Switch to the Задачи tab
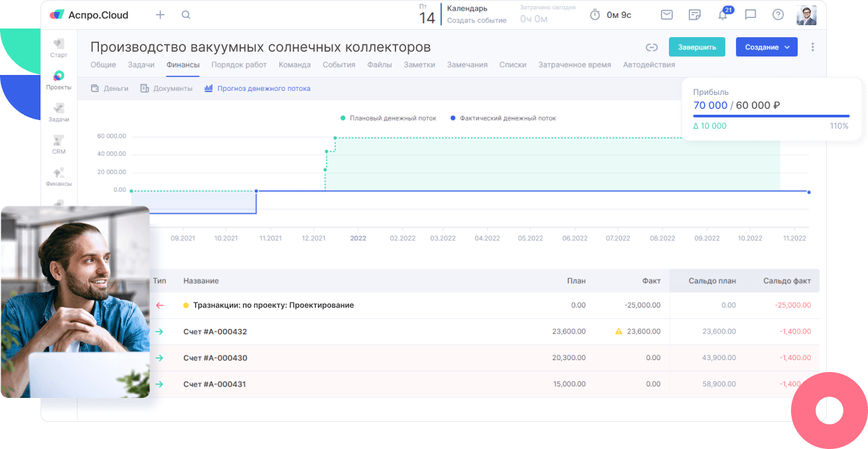The width and height of the screenshot is (868, 449). point(141,65)
